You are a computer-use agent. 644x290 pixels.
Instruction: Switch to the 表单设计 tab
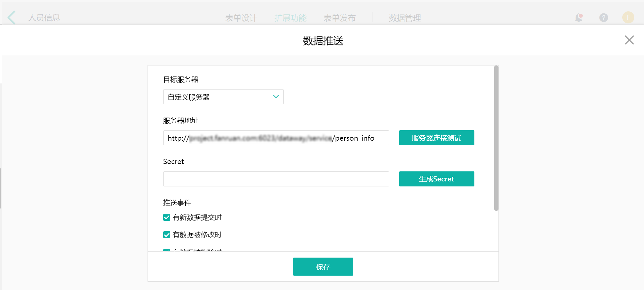click(x=241, y=18)
